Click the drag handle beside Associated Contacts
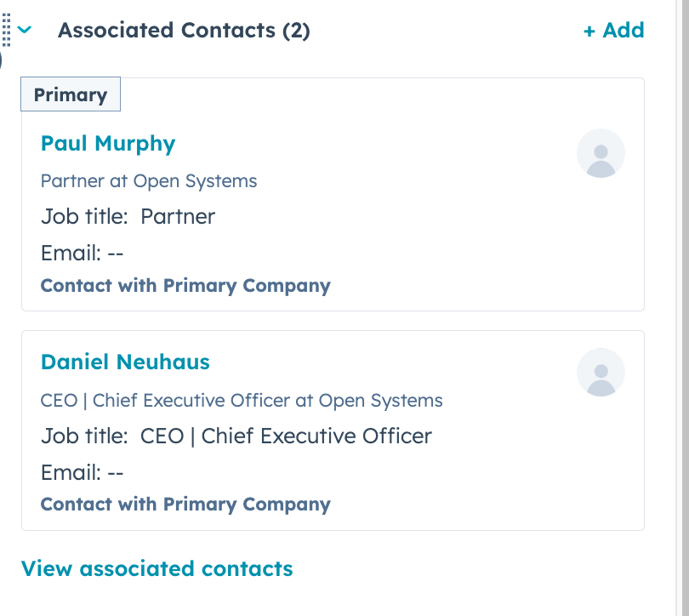This screenshot has width=689, height=616. coord(7,31)
